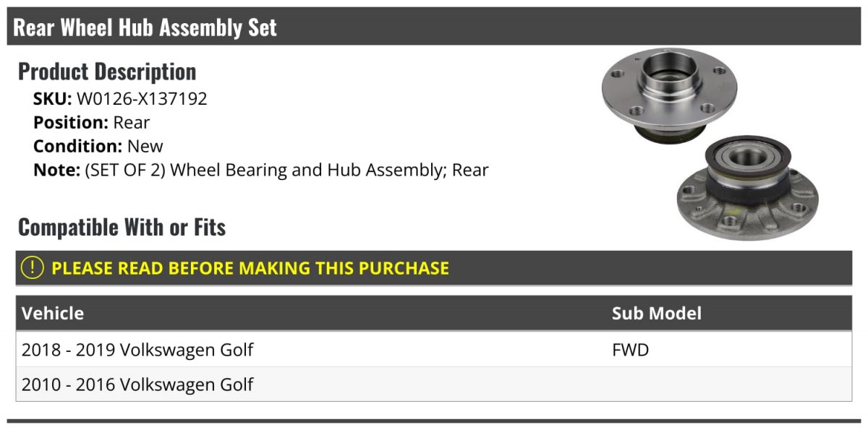Select the 2018 - 2019 Volkswagen Golf row
Screen dimensions: 868x430
(x=137, y=351)
